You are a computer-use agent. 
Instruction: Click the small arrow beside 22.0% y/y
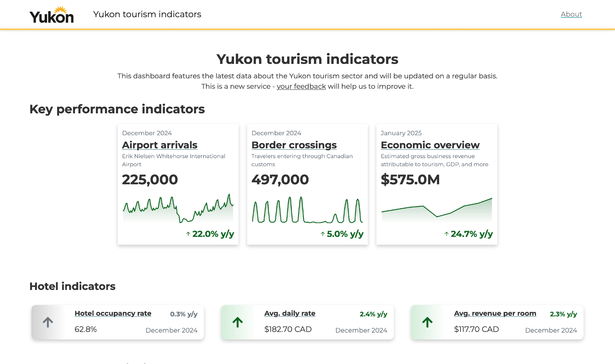[x=188, y=234]
